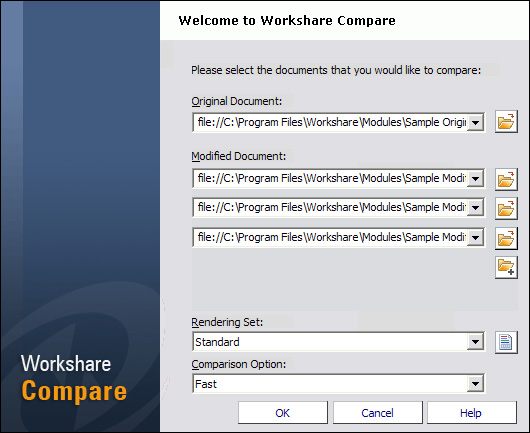Click the 'Modified Document:' label
This screenshot has height=433, width=530.
click(x=239, y=156)
